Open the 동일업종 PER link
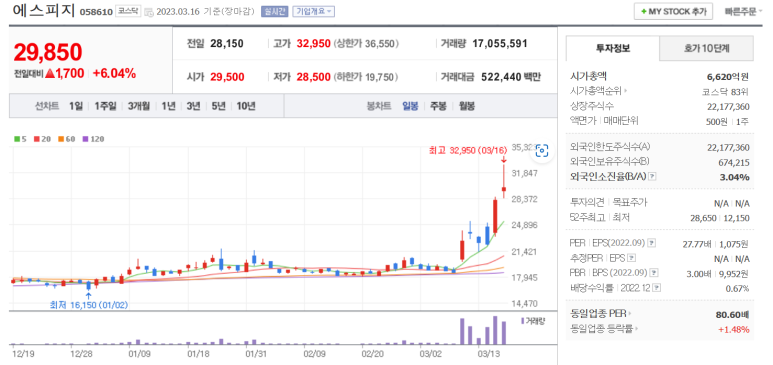 coord(601,314)
